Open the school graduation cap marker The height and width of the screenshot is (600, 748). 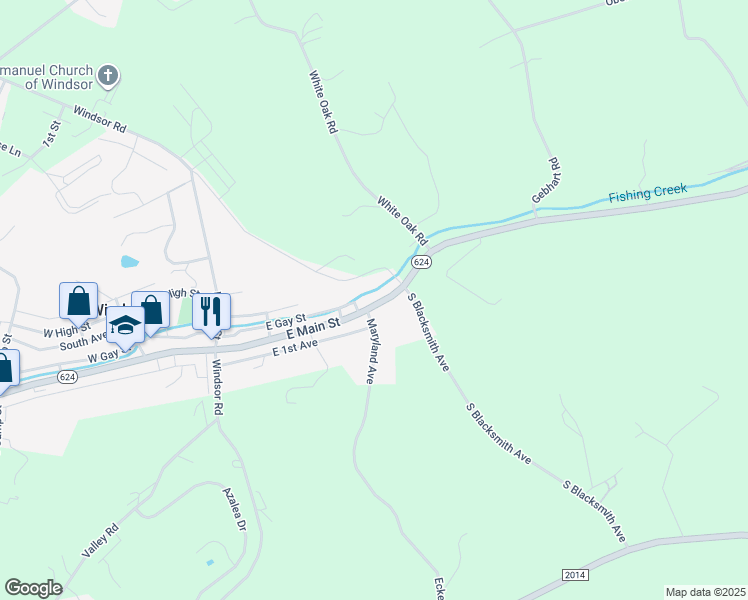click(x=125, y=327)
